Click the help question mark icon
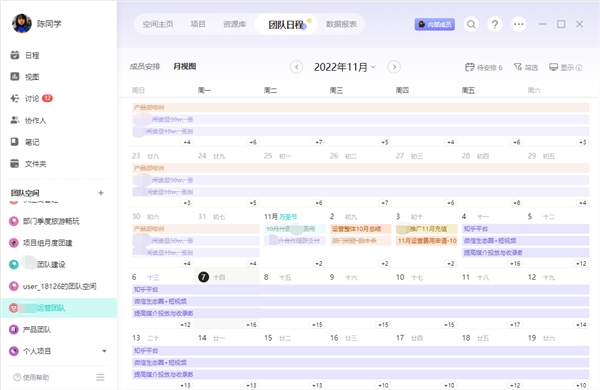This screenshot has height=390, width=600. tap(495, 24)
